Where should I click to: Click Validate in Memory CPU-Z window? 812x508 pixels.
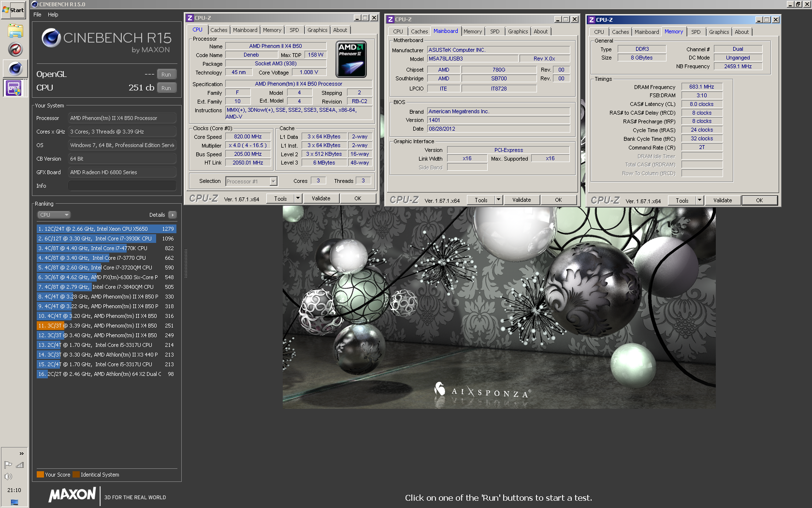[x=723, y=200]
